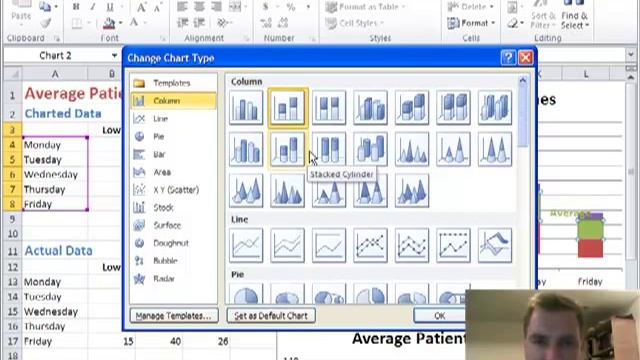Close the Change Chart Type dialog
Screen dimensions: 640x360
point(526,58)
